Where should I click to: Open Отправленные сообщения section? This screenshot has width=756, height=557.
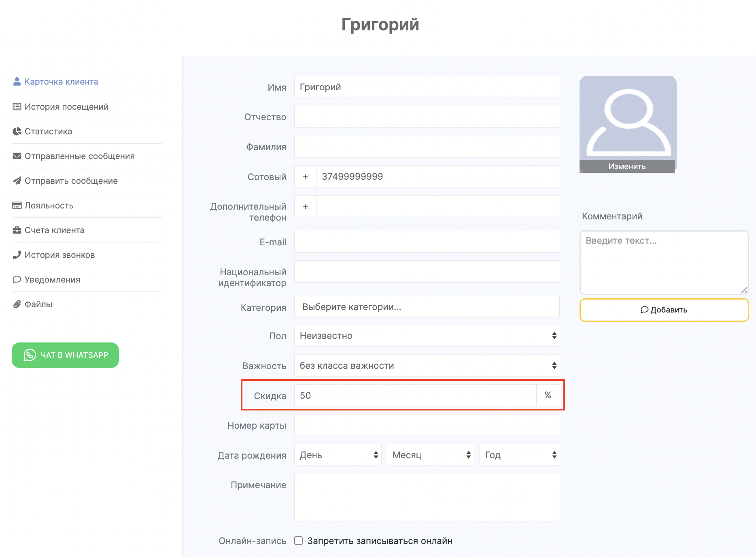pos(80,156)
